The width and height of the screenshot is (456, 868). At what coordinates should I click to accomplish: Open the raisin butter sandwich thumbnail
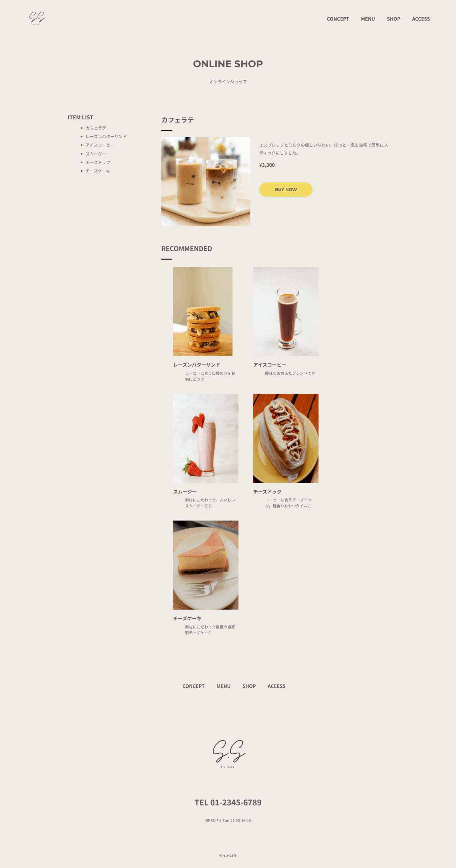(x=203, y=311)
